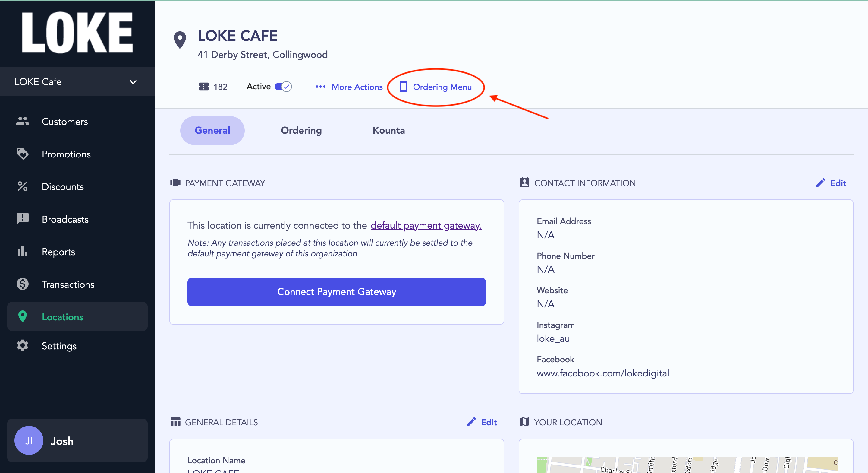Click the Connect Payment Gateway button
The image size is (868, 473).
pos(337,292)
